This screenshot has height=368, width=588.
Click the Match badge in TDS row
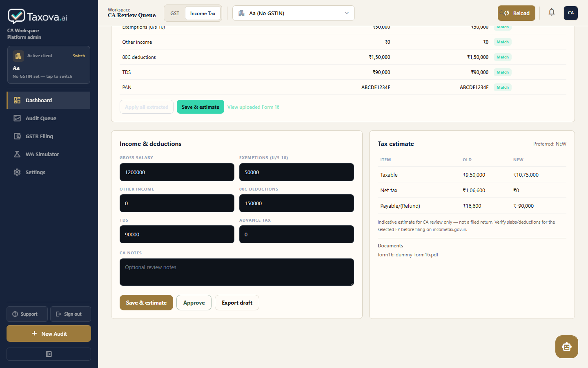tap(503, 72)
